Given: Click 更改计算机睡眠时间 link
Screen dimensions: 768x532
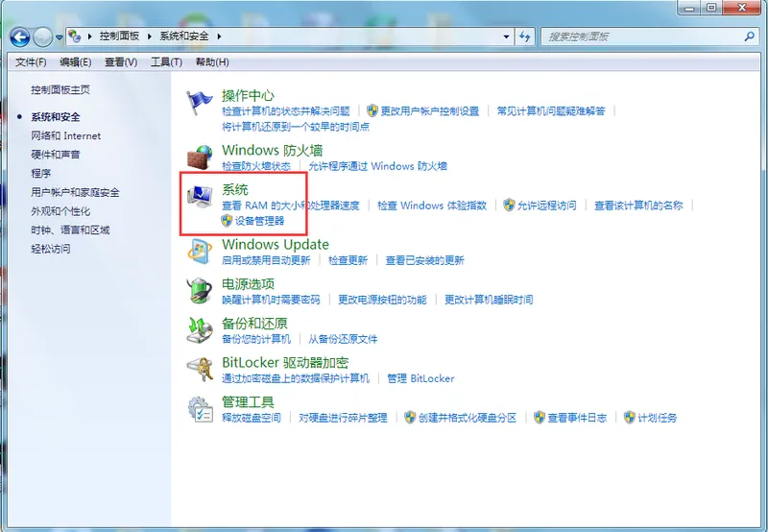Looking at the screenshot, I should click(489, 300).
